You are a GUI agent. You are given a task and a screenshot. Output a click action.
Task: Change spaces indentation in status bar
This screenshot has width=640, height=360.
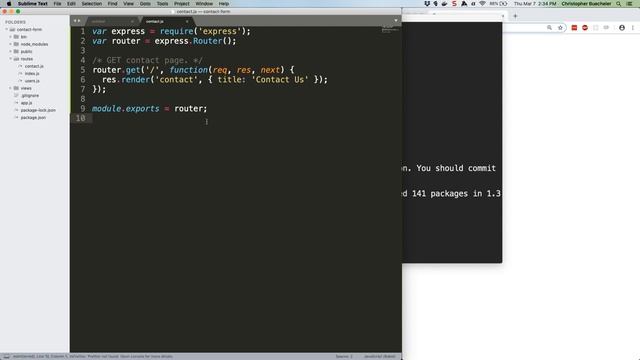[x=344, y=356]
